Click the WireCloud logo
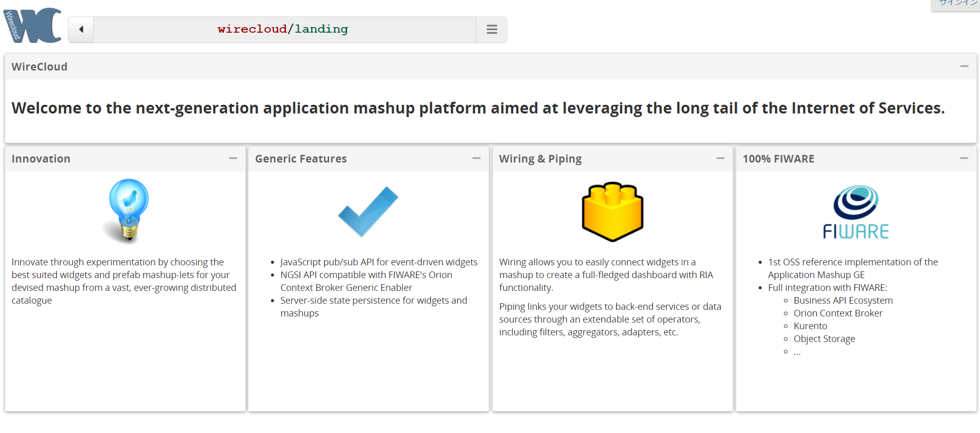Screen dimensions: 980x433 pos(32,25)
